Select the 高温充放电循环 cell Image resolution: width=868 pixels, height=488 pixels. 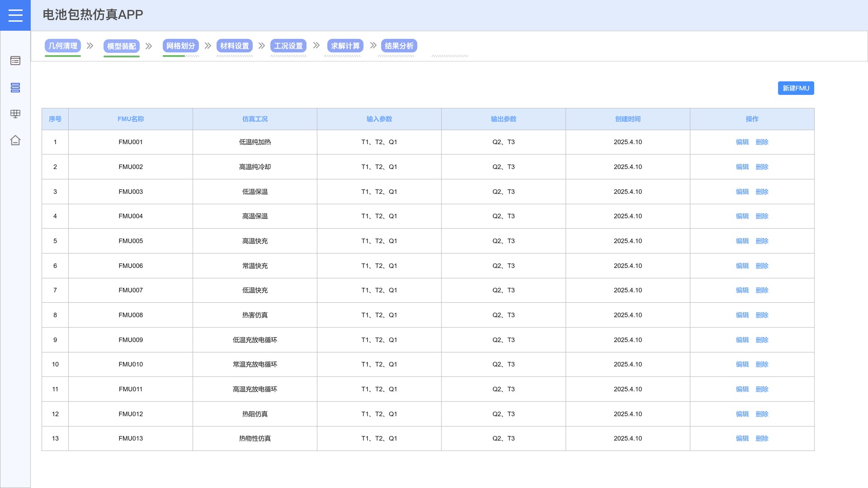(255, 389)
